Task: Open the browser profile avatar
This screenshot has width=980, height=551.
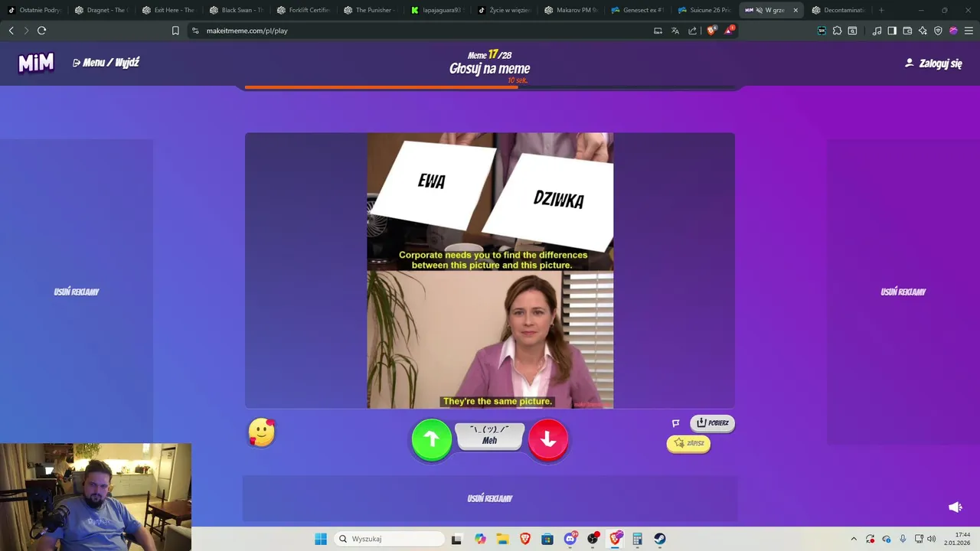Action: 953,31
